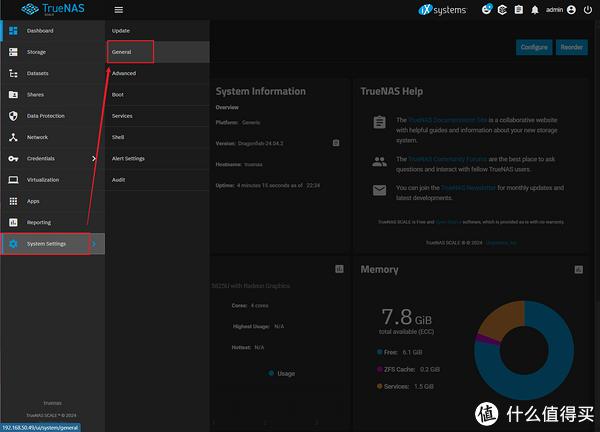600x432 pixels.
Task: Open CPU reports icon on CPU card
Action: tap(339, 269)
